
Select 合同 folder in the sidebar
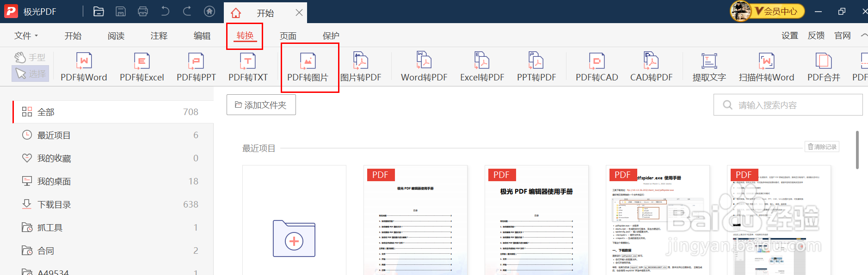pyautogui.click(x=113, y=251)
